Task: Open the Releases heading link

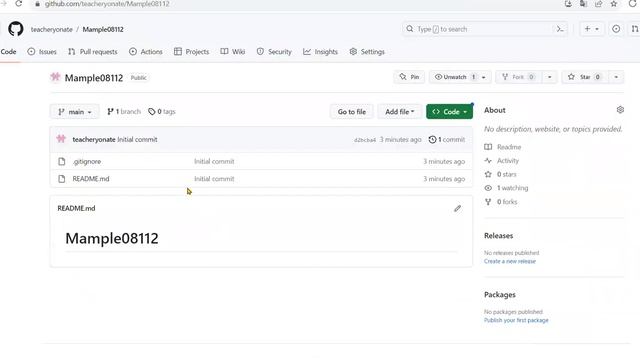Action: 498,236
